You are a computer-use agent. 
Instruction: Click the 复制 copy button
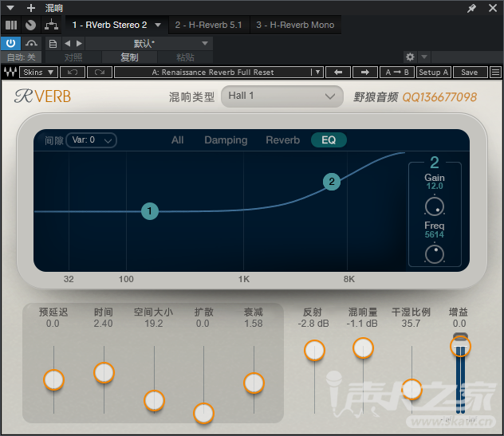[129, 57]
